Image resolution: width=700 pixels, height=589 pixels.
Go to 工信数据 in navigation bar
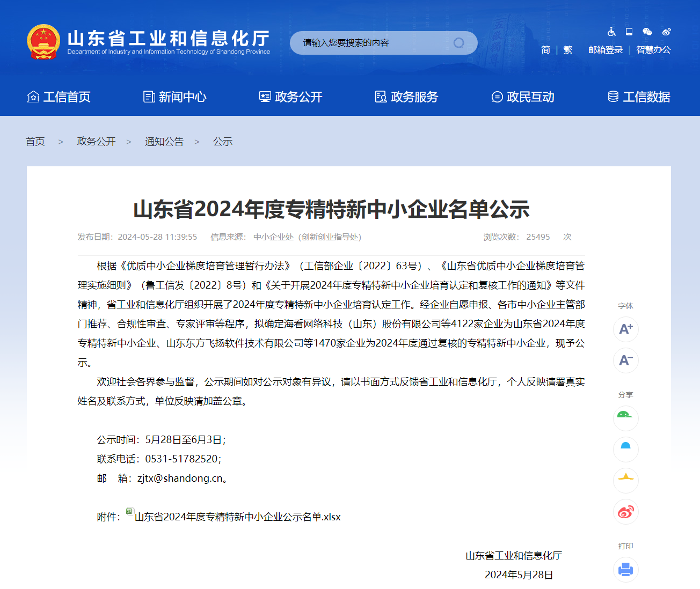click(639, 97)
